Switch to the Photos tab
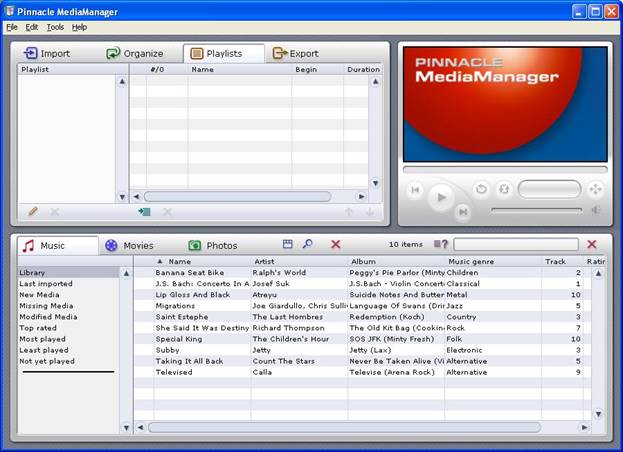This screenshot has height=452, width=623. click(213, 245)
